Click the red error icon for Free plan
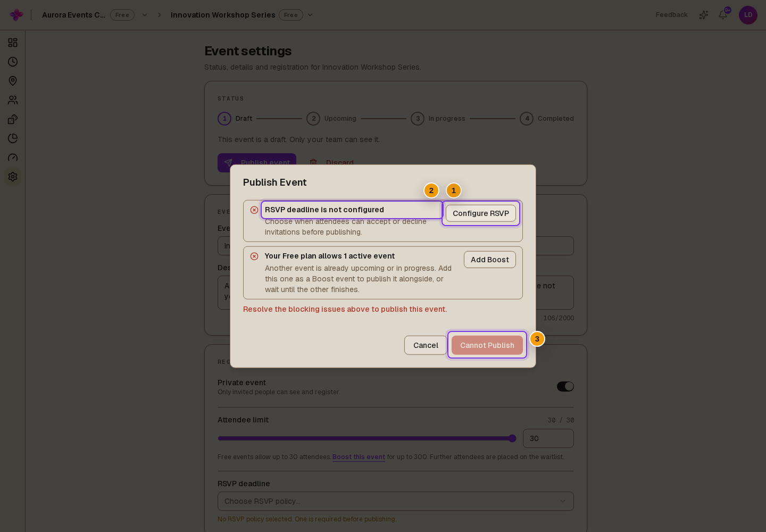Screen dimensions: 766x532 point(254,256)
